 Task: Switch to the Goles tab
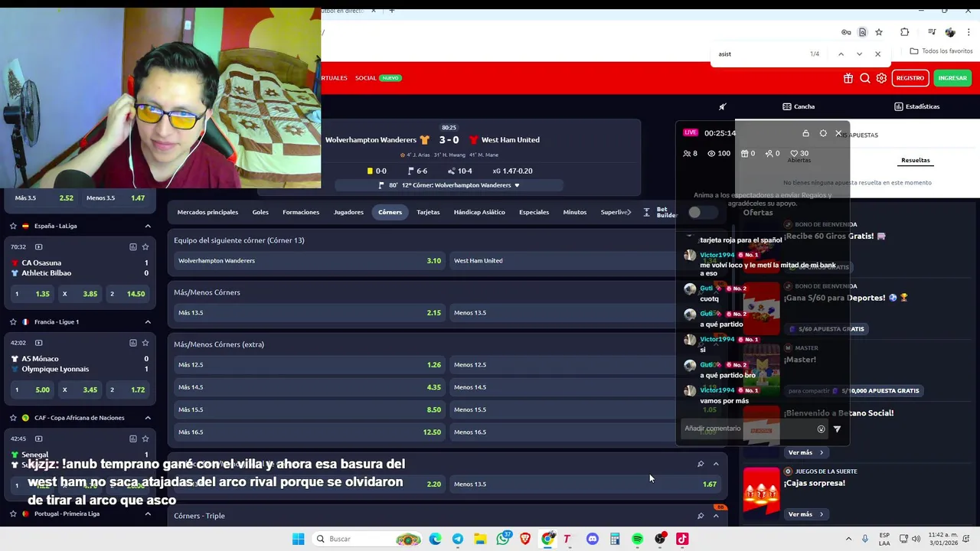(260, 212)
